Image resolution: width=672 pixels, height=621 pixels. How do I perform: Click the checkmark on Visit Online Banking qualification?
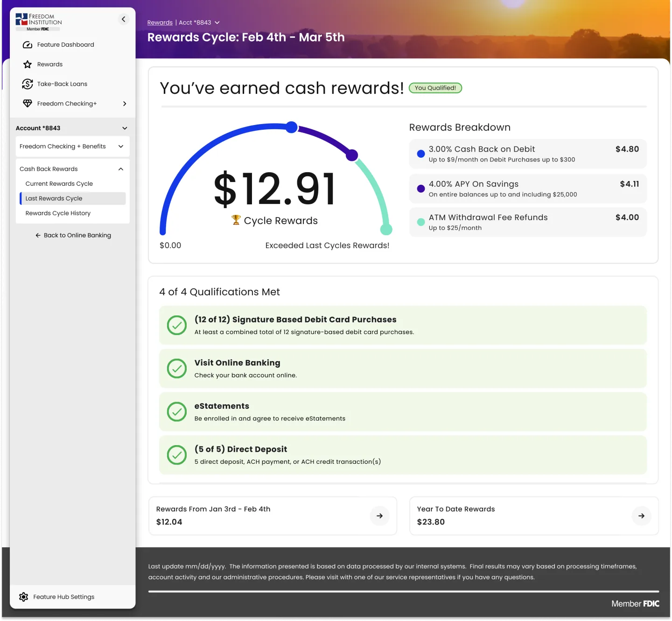click(x=176, y=369)
